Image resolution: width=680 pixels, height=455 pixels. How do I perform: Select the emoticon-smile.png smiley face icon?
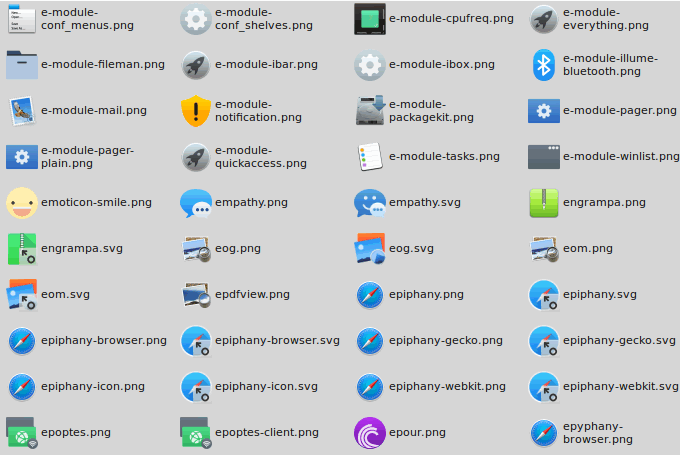click(x=22, y=203)
